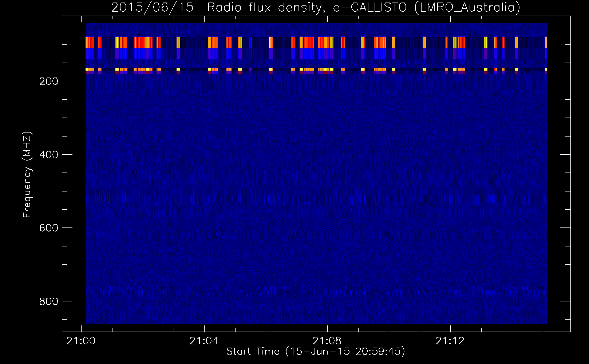Click the '600' frequency axis label

click(x=49, y=228)
